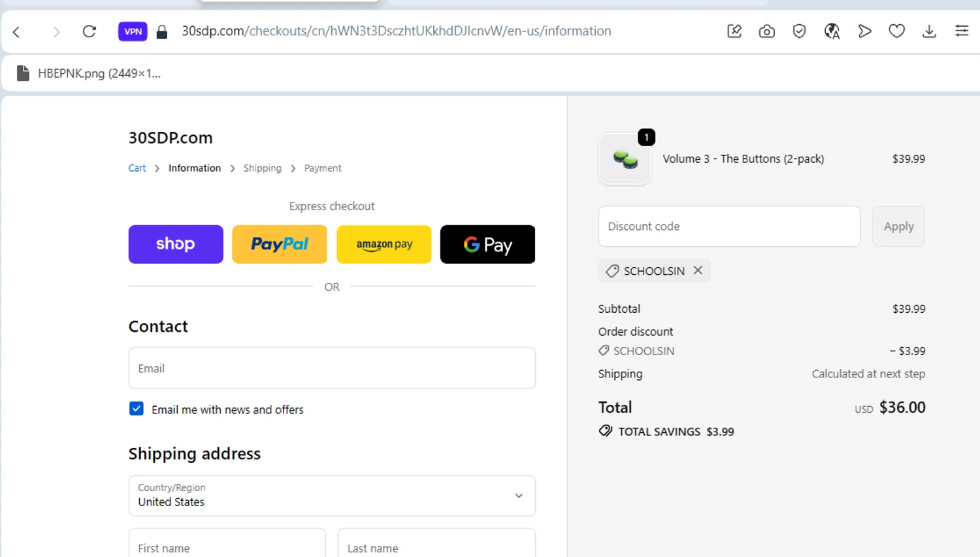Click the translate globe icon
Image resolution: width=980 pixels, height=557 pixels.
click(x=832, y=31)
